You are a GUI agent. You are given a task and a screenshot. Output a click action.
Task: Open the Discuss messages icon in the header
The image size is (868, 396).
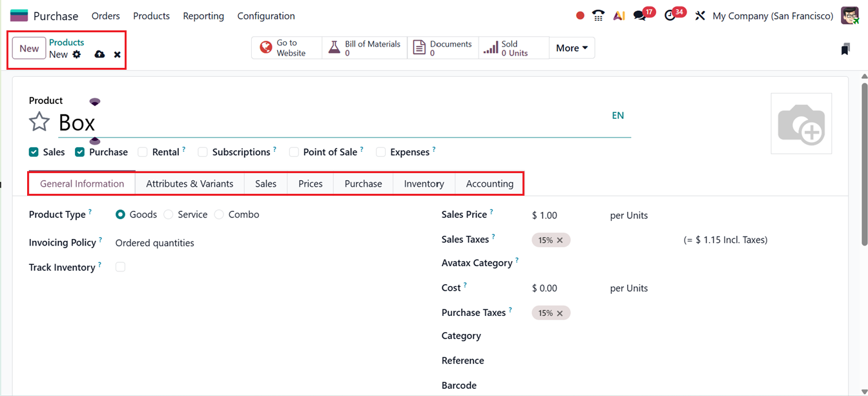(640, 14)
